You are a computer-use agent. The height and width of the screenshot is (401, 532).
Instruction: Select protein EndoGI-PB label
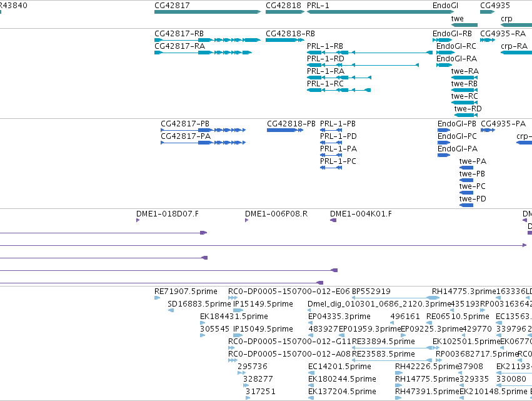(457, 124)
